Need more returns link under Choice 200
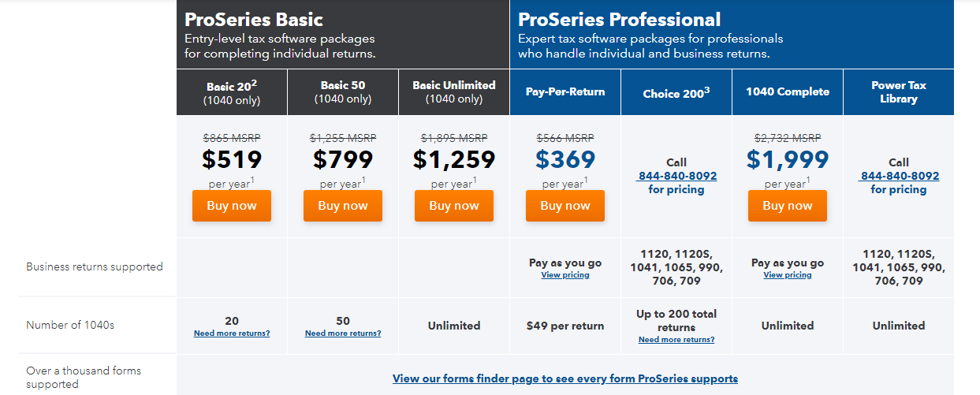Image resolution: width=980 pixels, height=395 pixels. pos(676,340)
